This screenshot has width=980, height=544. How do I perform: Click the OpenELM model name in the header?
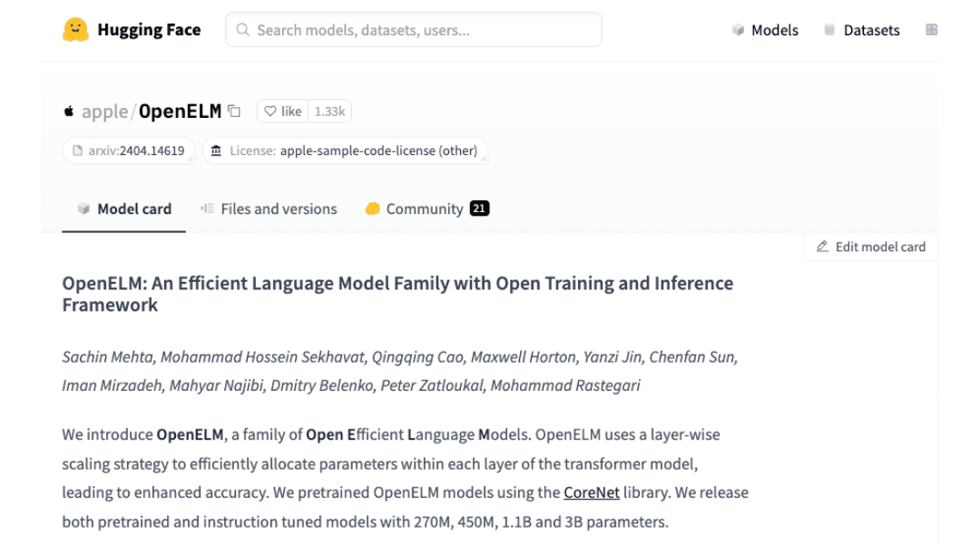[180, 112]
